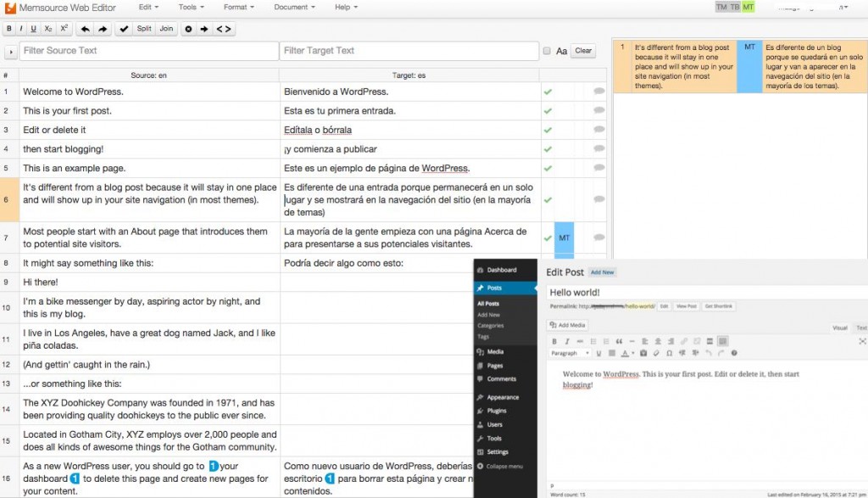Insert special character omega in WordPress
Screen dimensions: 868x498
pyautogui.click(x=670, y=353)
